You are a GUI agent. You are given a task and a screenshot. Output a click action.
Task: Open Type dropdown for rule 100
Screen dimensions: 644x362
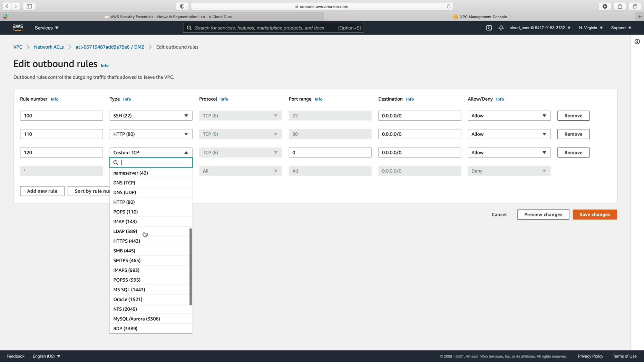coord(151,115)
